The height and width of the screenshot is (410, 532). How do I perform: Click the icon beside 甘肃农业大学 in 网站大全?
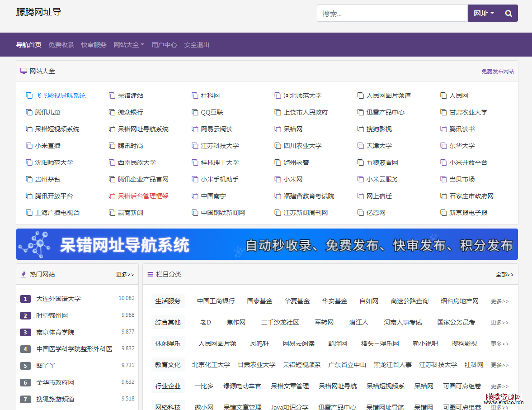click(x=443, y=112)
